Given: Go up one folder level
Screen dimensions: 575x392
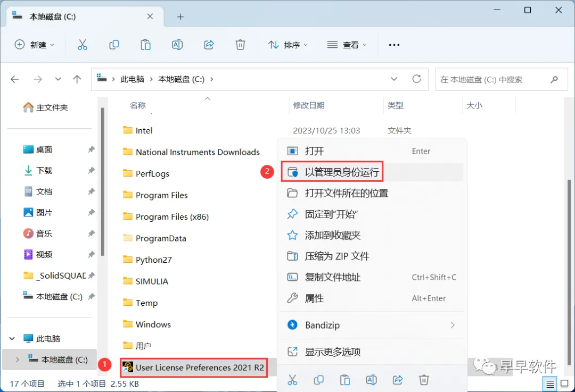Looking at the screenshot, I should (x=77, y=79).
